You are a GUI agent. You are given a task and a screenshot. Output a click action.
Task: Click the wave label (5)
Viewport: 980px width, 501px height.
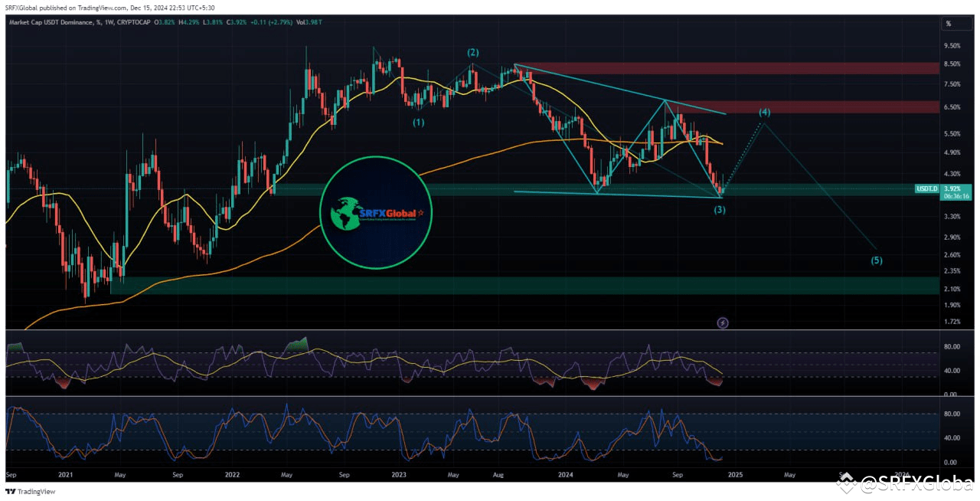click(877, 260)
